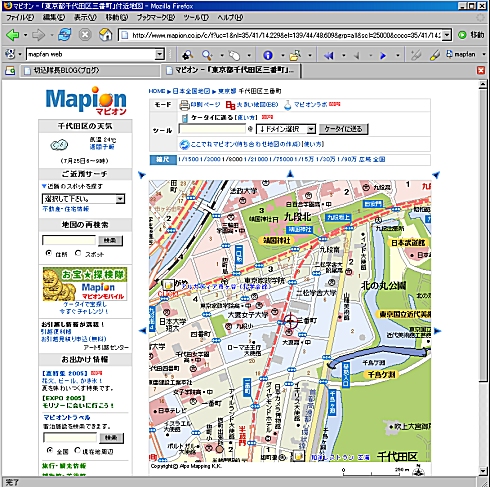Select the 住所 radio button in map re-search
The height and width of the screenshot is (487, 490).
coord(49,253)
